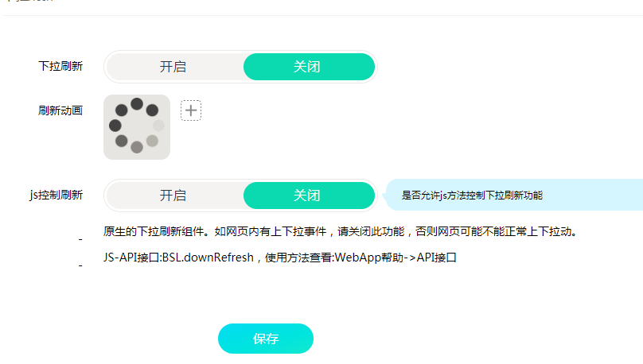The height and width of the screenshot is (364, 643).
Task: Click the dash left of 原生的下拉刷新组件 line
Action: pyautogui.click(x=80, y=239)
